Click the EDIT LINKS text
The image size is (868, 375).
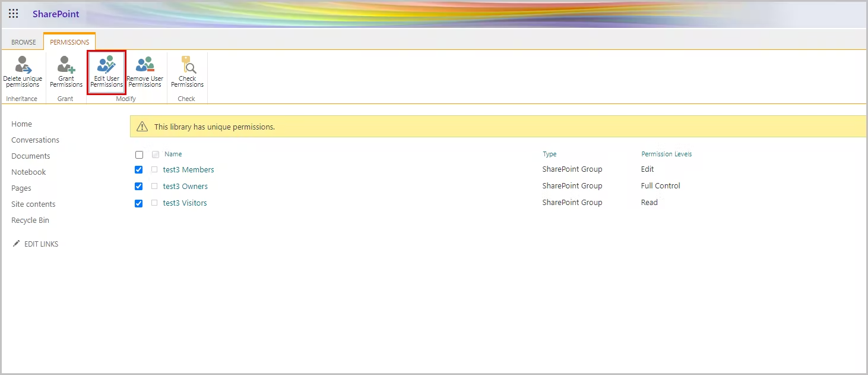41,244
